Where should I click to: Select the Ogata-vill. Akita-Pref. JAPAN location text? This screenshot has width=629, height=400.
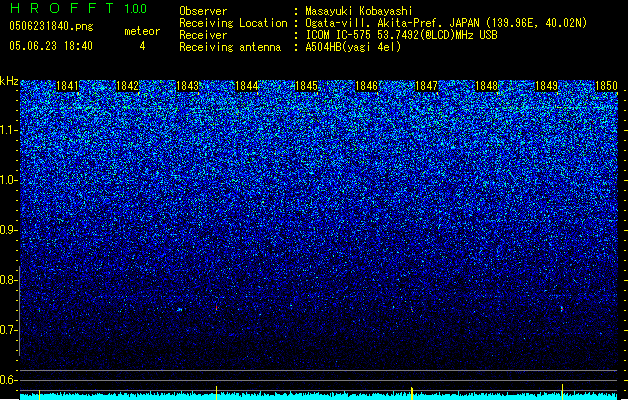pos(446,23)
